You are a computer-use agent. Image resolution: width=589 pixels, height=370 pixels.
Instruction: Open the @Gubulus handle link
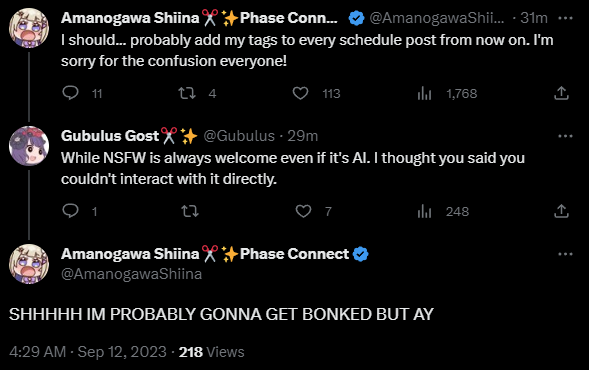(239, 136)
